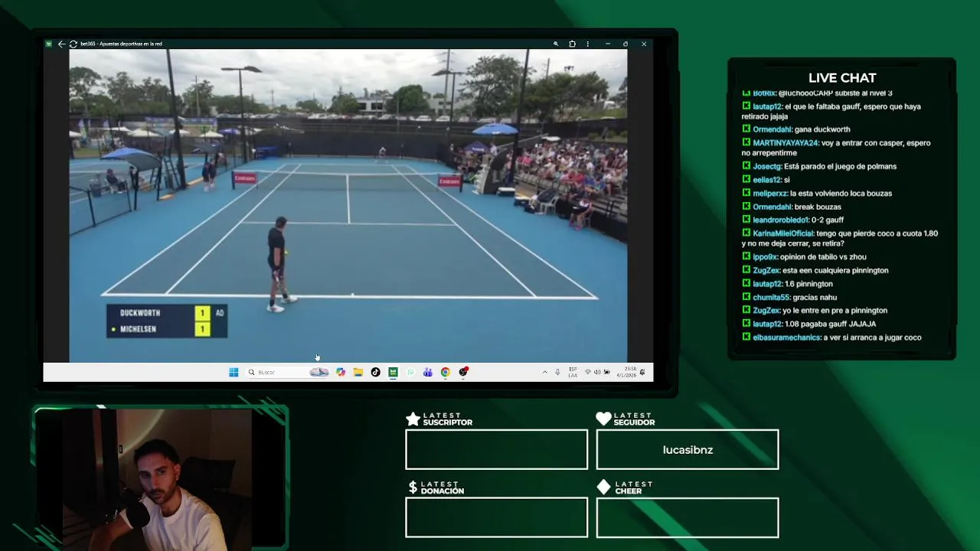Click the Latest Donación dollar icon
The height and width of the screenshot is (551, 980).
coord(413,487)
